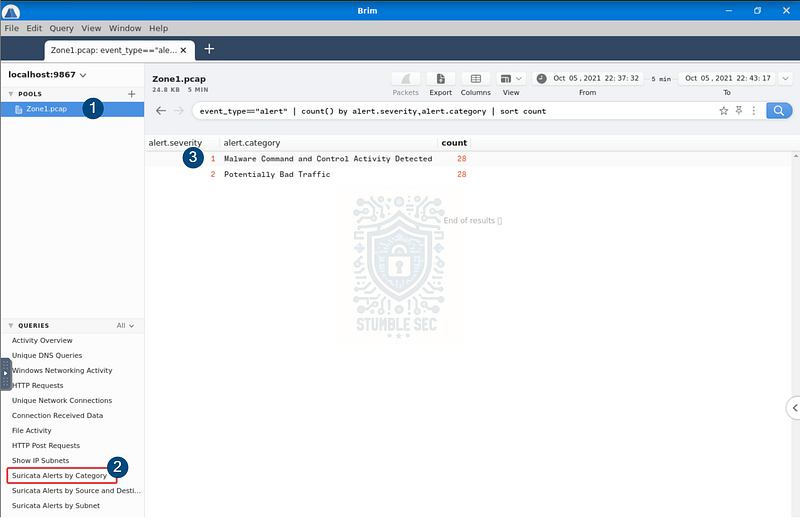Run the search with the magnifier button
800x530 pixels.
coord(779,111)
